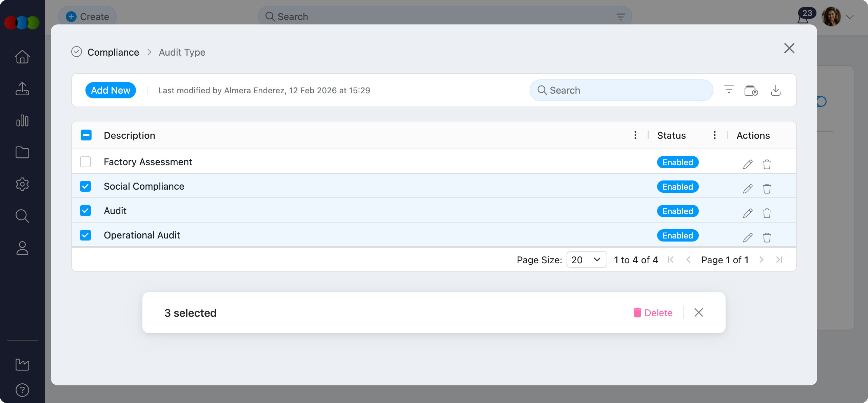The image size is (868, 403).
Task: Open the Page Size dropdown
Action: coord(586,260)
